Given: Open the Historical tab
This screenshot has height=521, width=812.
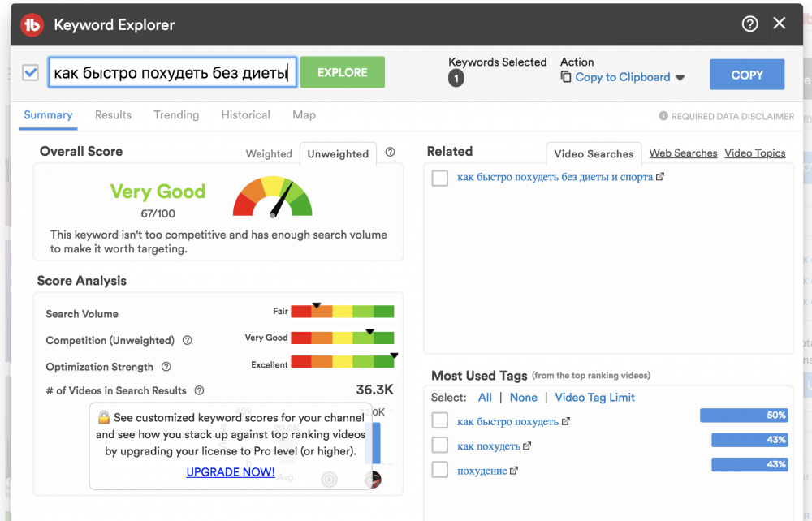Looking at the screenshot, I should click(245, 115).
